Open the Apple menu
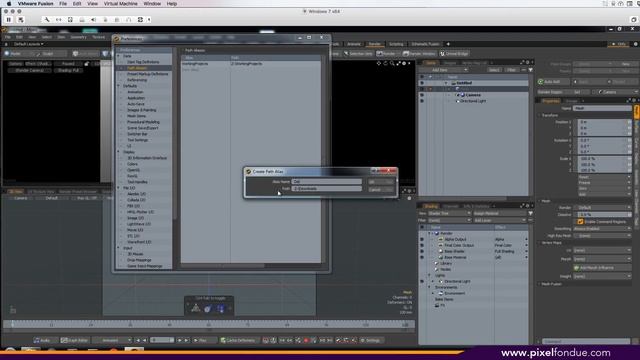The image size is (640, 360). [x=9, y=4]
